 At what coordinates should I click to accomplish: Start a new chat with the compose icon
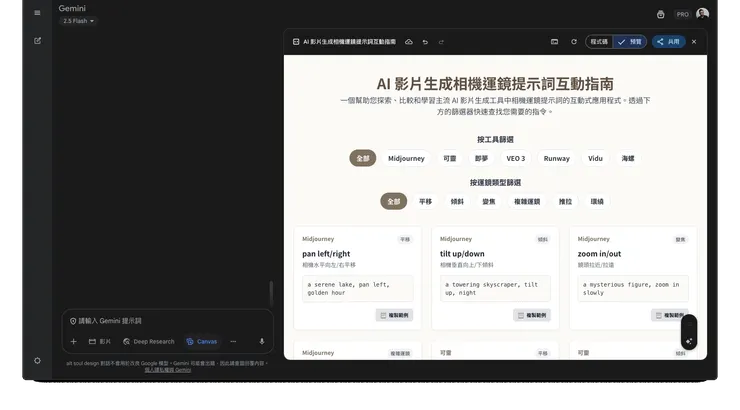37,41
